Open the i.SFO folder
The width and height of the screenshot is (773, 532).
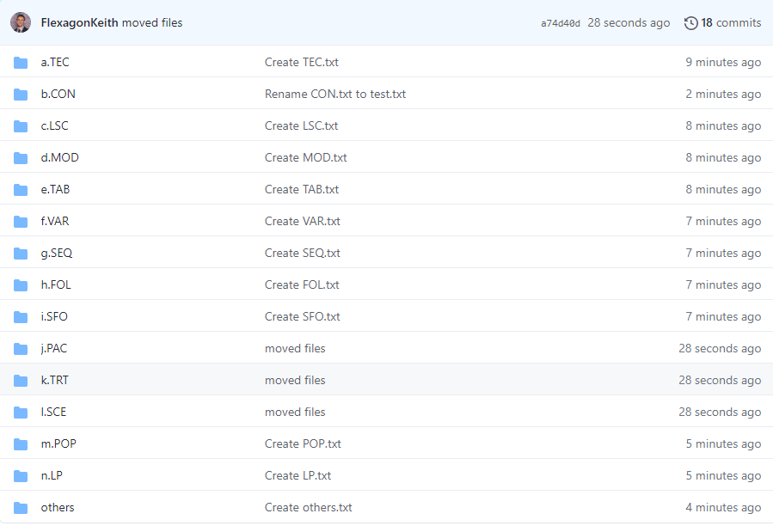pos(54,316)
